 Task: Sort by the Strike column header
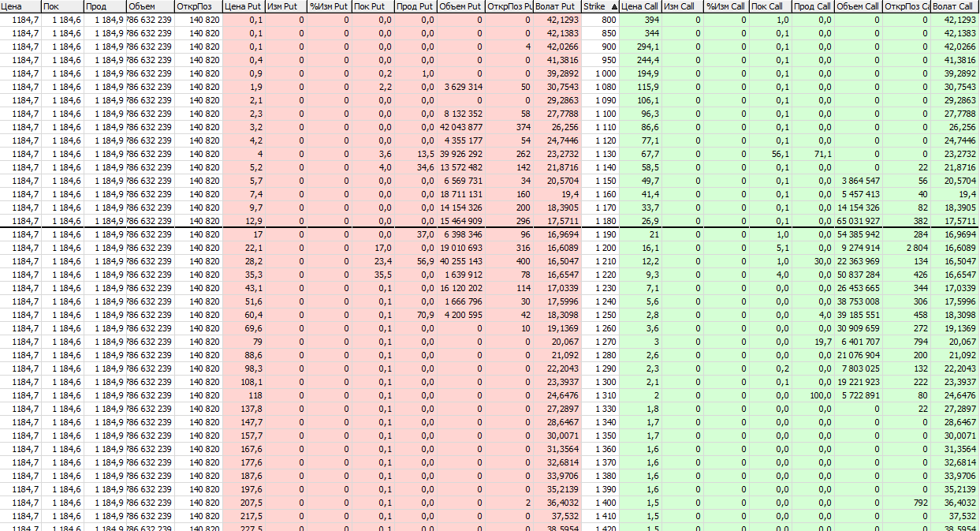600,6
